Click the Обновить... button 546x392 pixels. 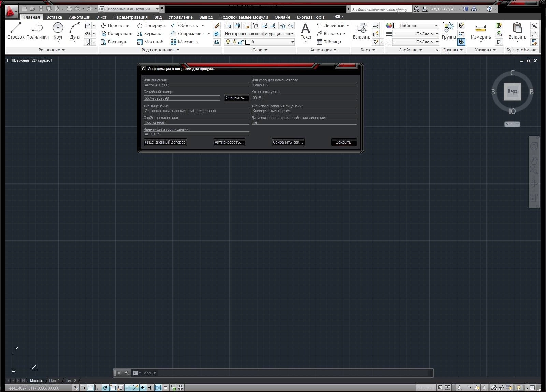(x=236, y=98)
